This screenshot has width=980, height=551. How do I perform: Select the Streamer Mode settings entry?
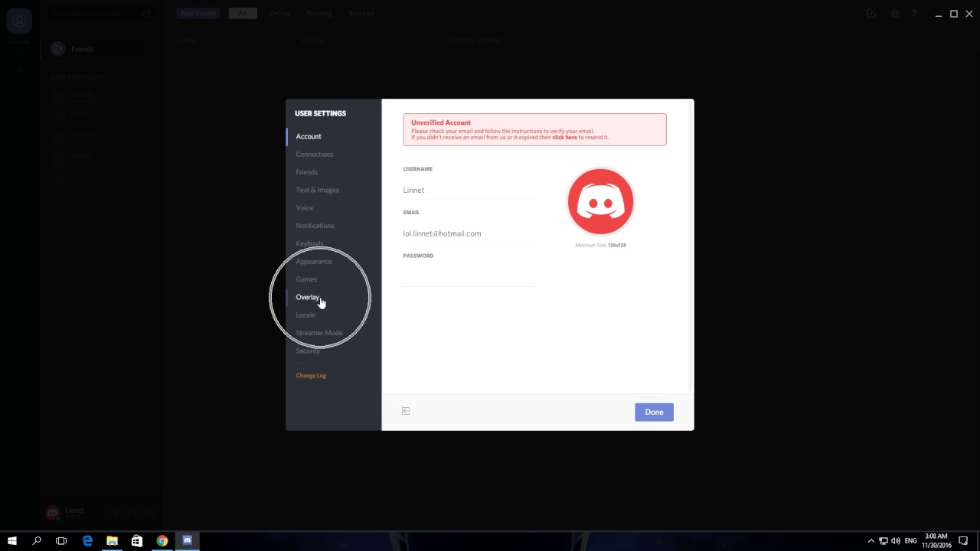pos(318,332)
